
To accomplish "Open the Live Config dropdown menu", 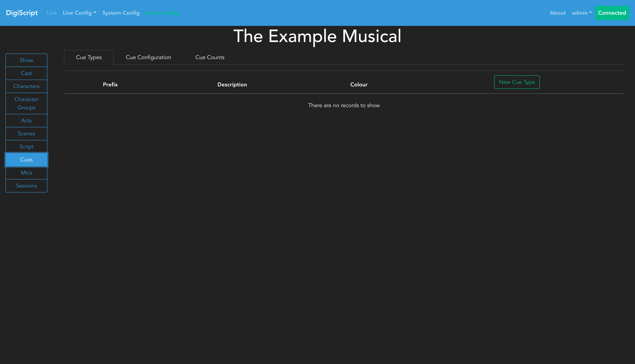I will 79,13.
